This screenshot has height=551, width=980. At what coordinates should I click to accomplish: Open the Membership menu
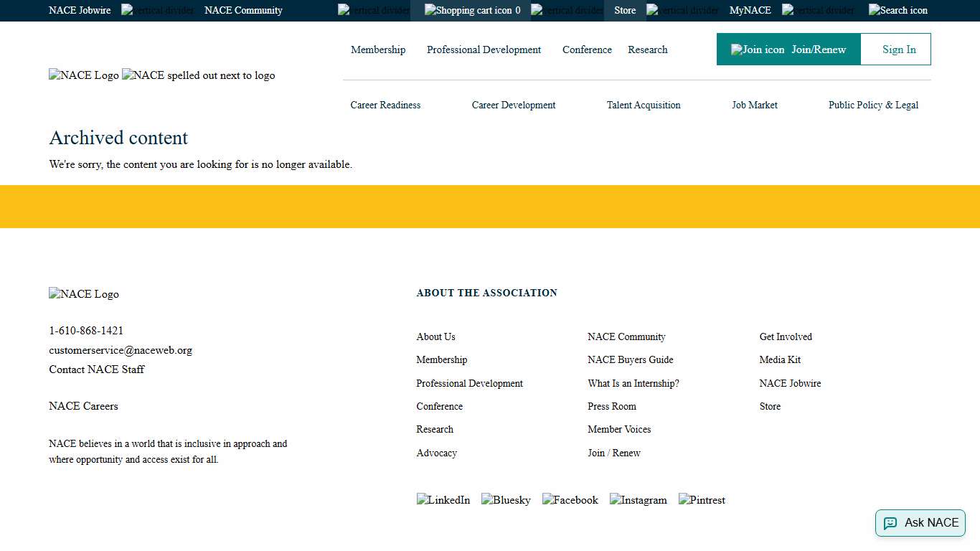pos(378,50)
